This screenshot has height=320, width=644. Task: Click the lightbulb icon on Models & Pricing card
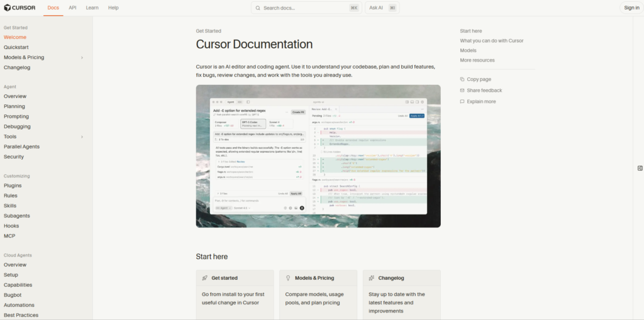pyautogui.click(x=288, y=278)
